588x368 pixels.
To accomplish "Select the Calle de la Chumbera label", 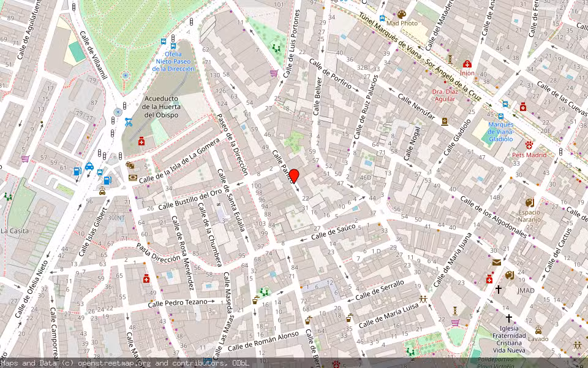I will pos(210,234).
